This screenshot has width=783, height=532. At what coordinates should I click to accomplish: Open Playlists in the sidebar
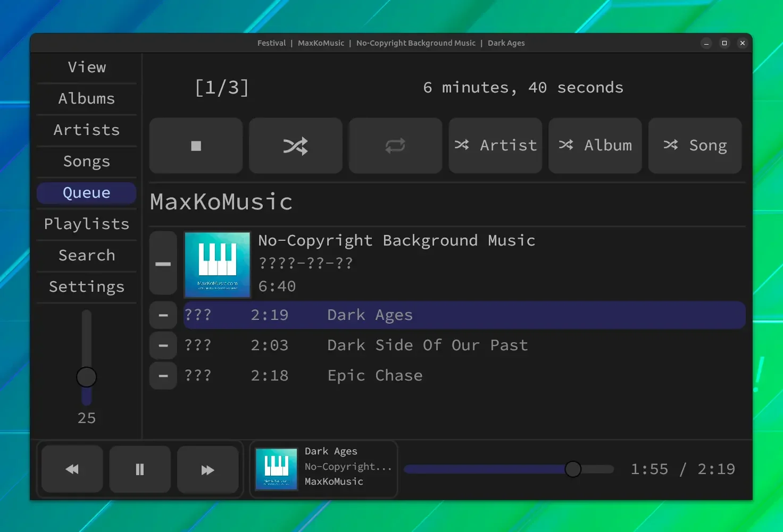tap(87, 224)
